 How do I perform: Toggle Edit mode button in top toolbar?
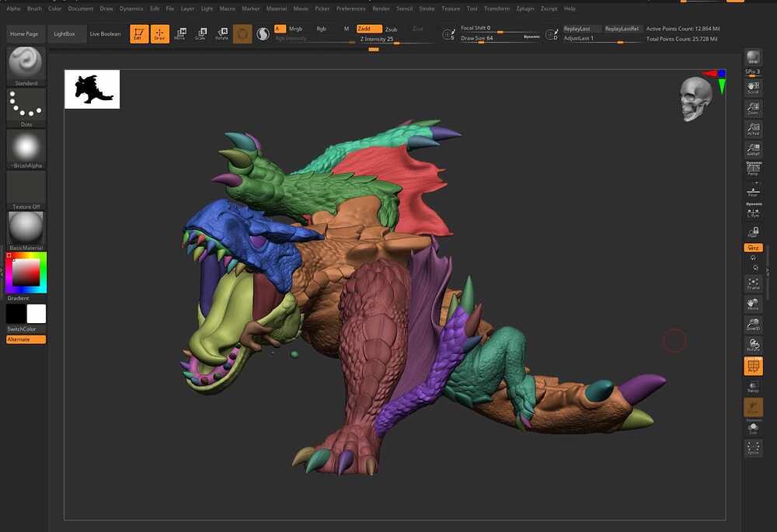(x=139, y=33)
